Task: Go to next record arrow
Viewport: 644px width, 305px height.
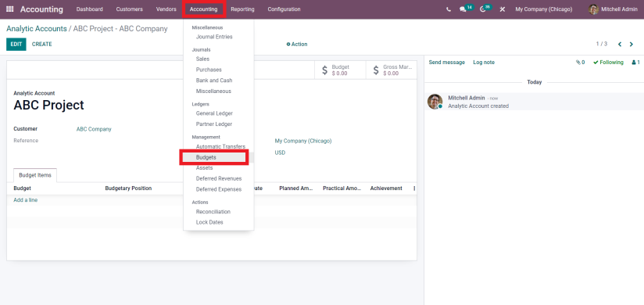Action: 631,45
